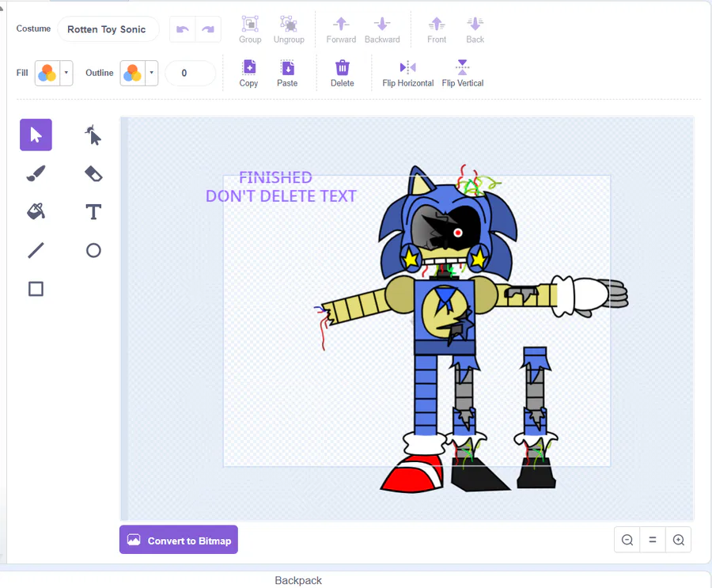Ungroup the selected shapes
The height and width of the screenshot is (588, 712).
tap(289, 30)
